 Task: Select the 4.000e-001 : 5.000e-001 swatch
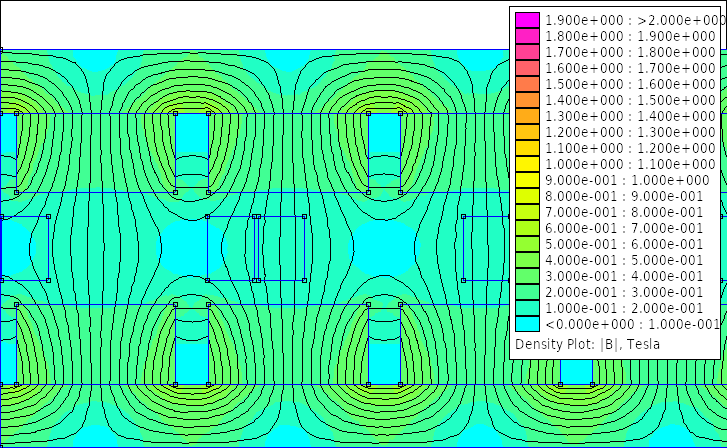pos(527,260)
